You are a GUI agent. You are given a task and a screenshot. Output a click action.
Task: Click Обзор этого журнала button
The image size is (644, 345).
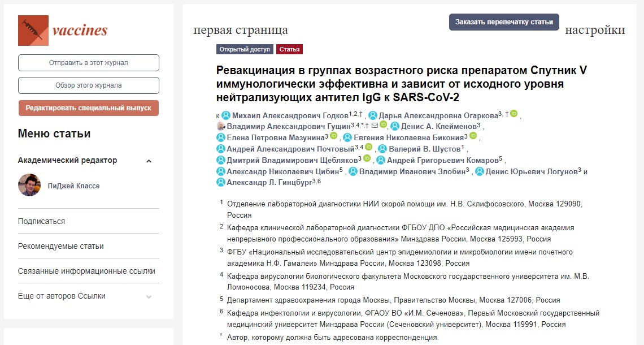pyautogui.click(x=88, y=85)
